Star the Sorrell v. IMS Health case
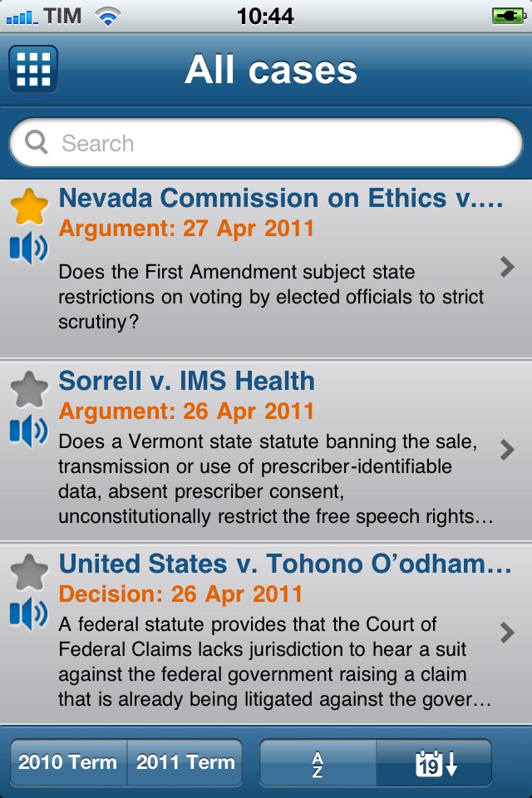 29,390
